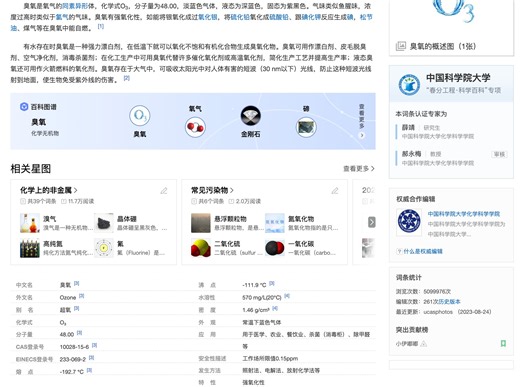Screen dimensions: 520x387
Task: Click the image gallery icon beside 臭氧的概述图
Action: click(x=401, y=46)
